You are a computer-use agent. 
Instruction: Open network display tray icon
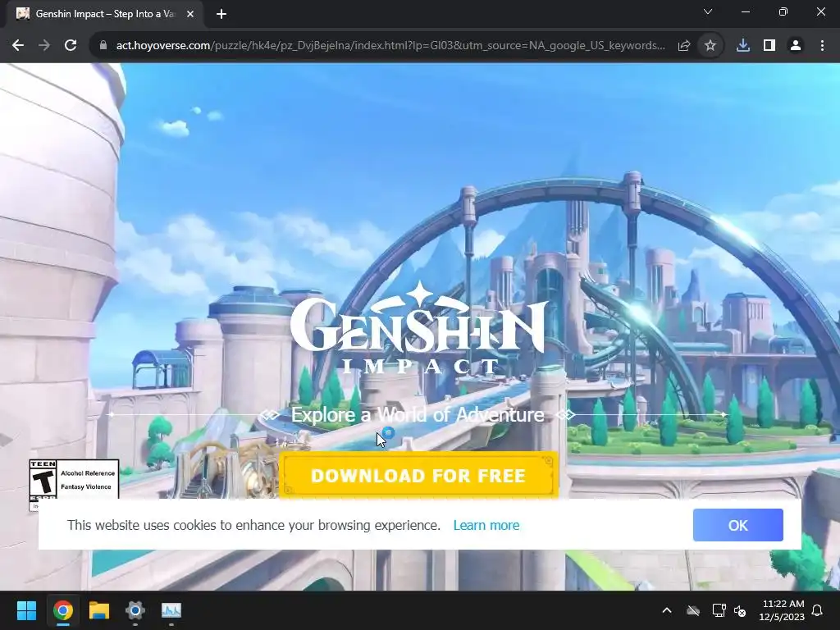pos(719,610)
